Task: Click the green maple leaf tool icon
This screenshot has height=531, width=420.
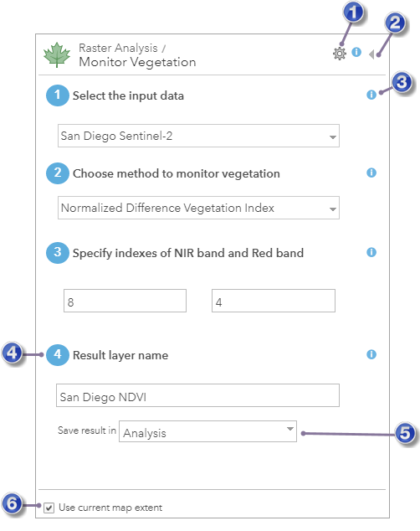Action: coord(57,55)
